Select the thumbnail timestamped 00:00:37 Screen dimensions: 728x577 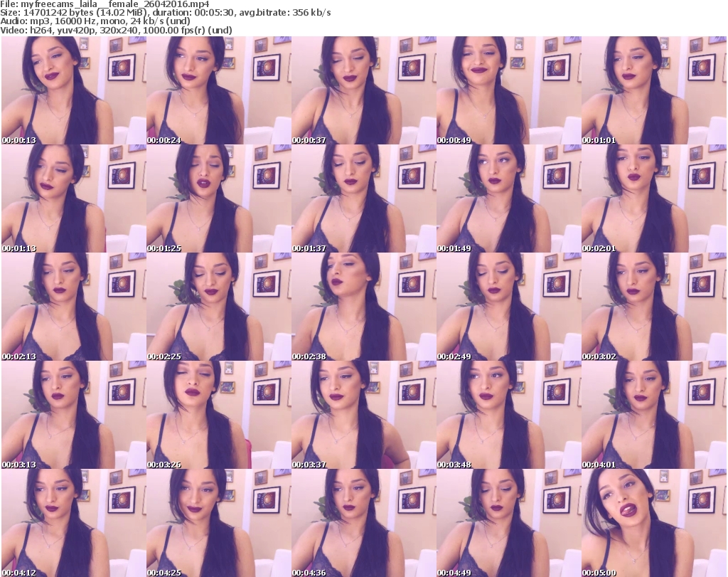click(x=364, y=90)
